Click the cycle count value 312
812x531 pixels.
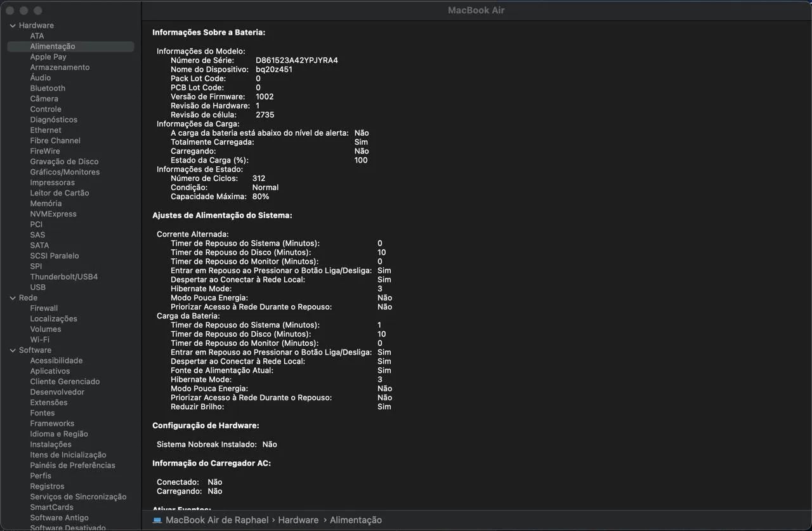click(x=259, y=178)
